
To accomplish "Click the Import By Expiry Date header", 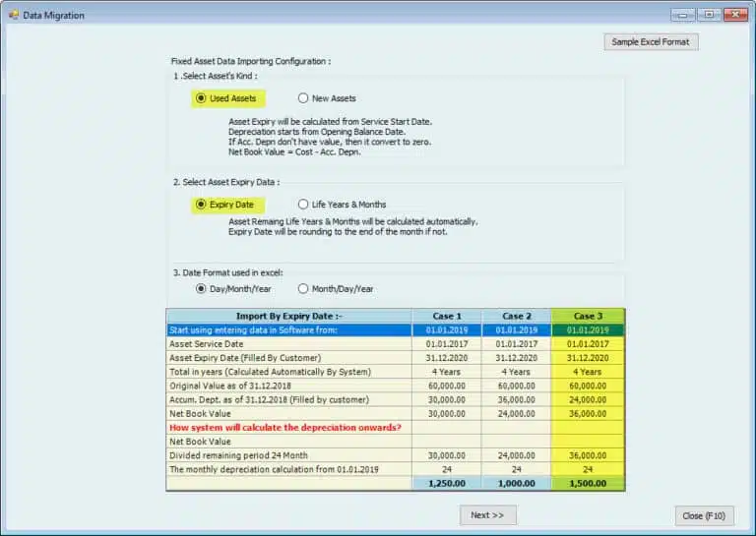I will (288, 316).
